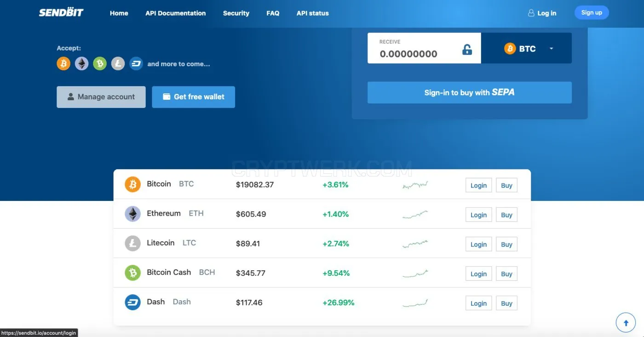Click the +9.54% change for Bitcoin Cash
The height and width of the screenshot is (337, 644).
[x=336, y=273]
